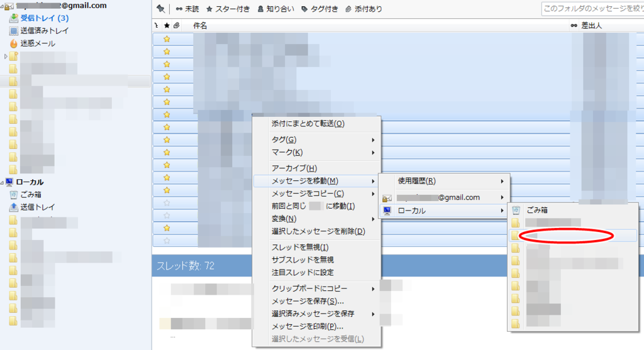Screen dimensions: 644x350
Task: Open sidebar ごみ箱 trash folder
Action: click(x=31, y=195)
